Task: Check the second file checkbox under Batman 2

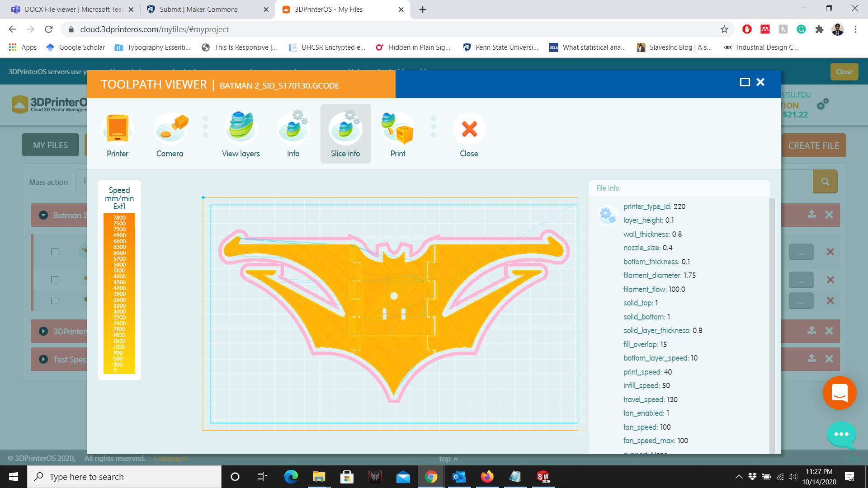Action: [55, 280]
